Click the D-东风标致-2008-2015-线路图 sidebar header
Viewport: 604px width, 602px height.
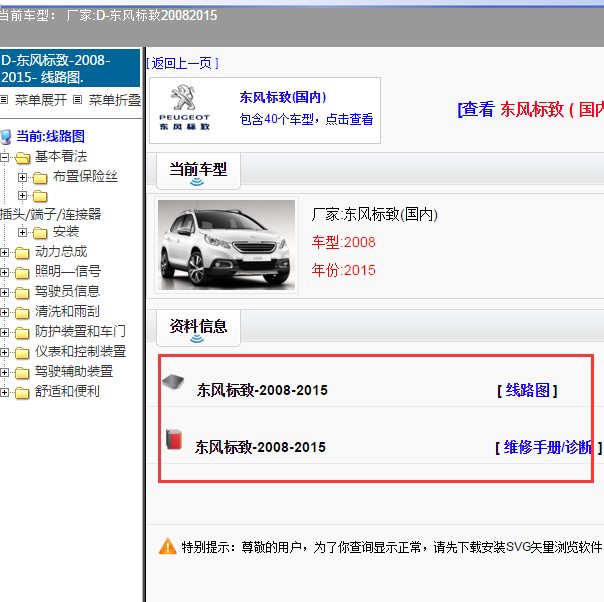click(70, 68)
